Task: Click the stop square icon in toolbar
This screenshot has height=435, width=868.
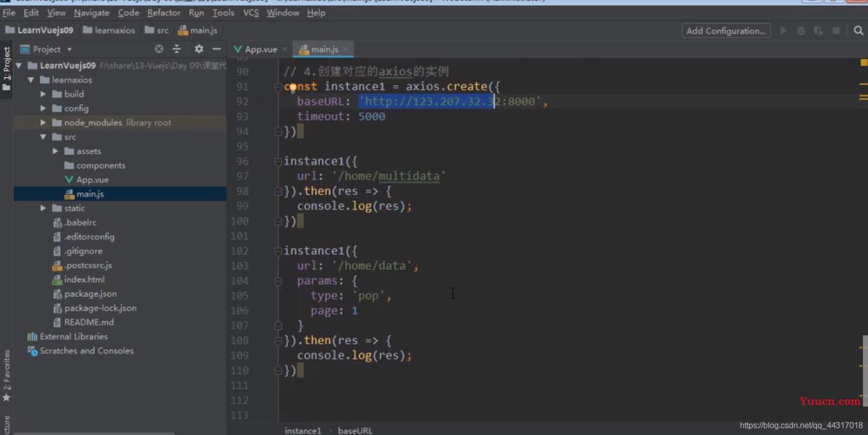Action: (x=836, y=30)
